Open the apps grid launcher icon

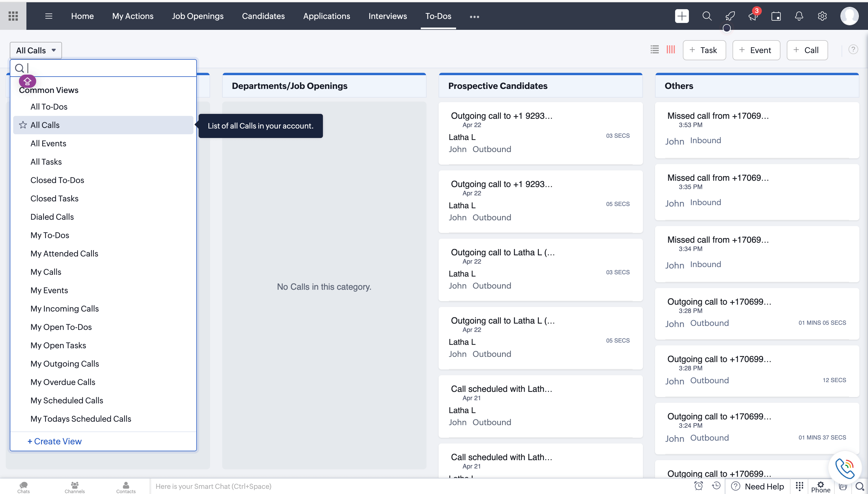[x=13, y=16]
